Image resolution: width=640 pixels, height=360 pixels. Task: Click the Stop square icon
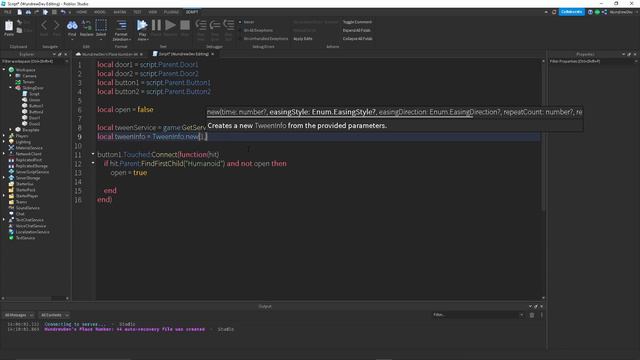pyautogui.click(x=185, y=25)
